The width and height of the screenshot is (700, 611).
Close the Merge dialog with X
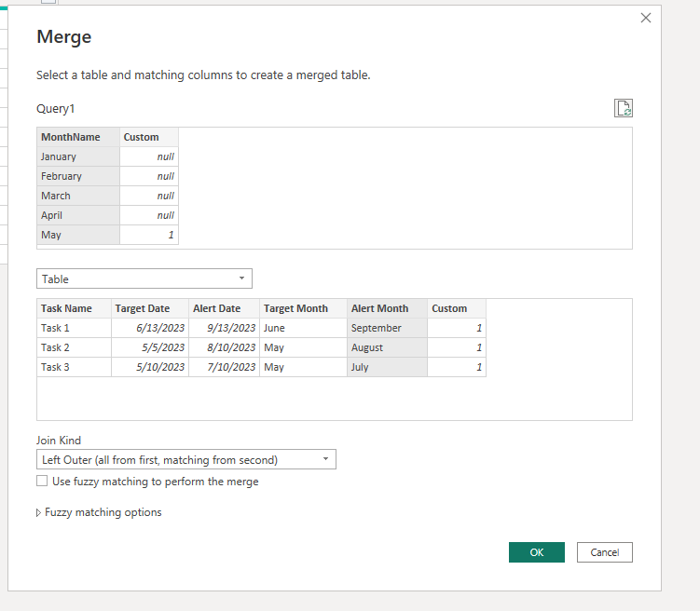pos(646,18)
